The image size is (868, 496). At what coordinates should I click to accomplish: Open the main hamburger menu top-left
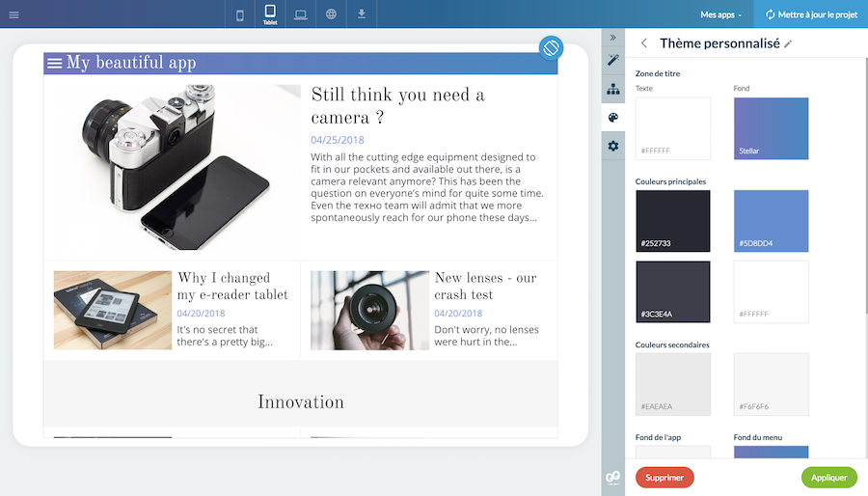14,14
